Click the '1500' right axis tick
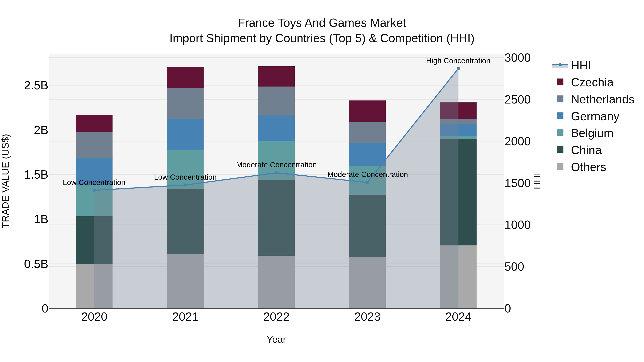Image resolution: width=644 pixels, height=362 pixels. 518,183
